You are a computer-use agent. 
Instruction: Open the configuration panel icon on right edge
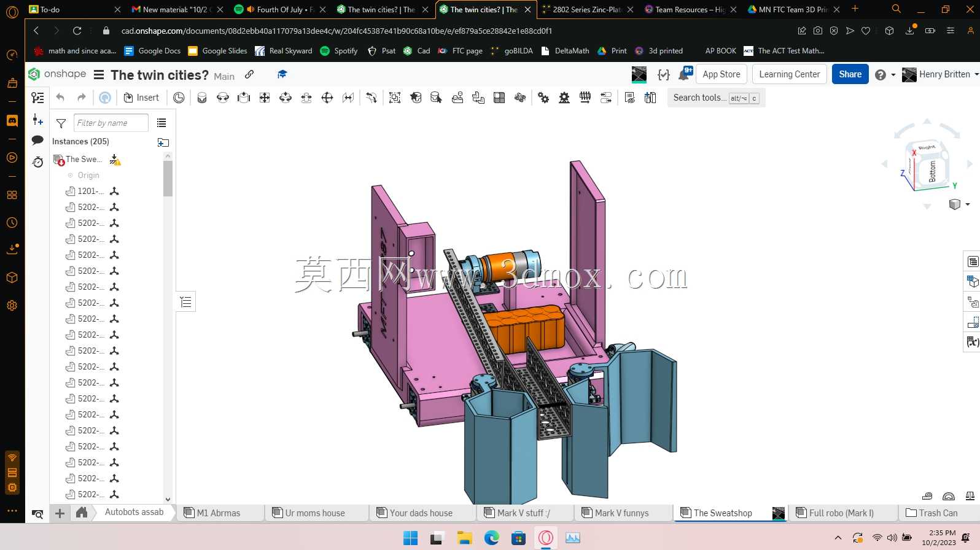tap(973, 281)
